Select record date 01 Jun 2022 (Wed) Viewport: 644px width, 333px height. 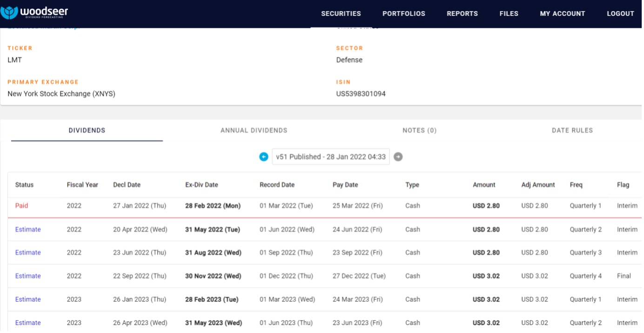coord(287,230)
